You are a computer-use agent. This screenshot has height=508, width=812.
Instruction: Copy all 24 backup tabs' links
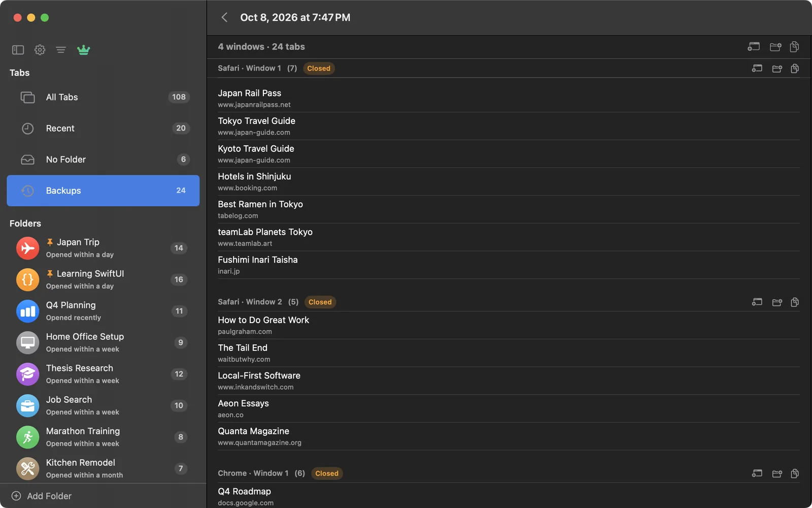[x=795, y=47]
